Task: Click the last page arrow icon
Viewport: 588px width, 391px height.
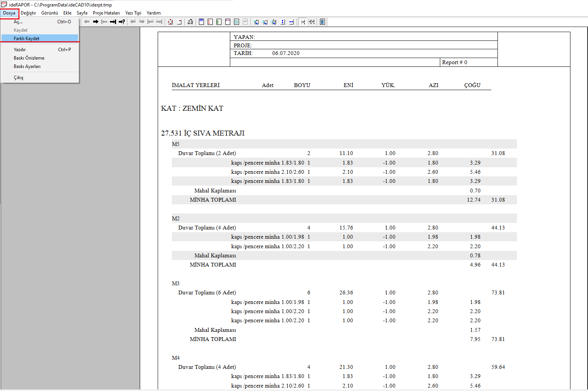Action: [113, 22]
